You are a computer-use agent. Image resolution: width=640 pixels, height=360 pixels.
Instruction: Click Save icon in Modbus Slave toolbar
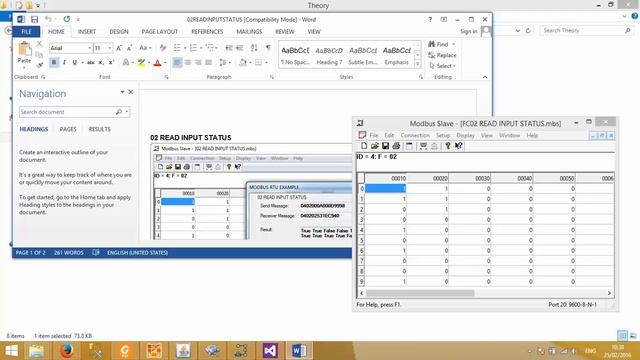pos(385,146)
